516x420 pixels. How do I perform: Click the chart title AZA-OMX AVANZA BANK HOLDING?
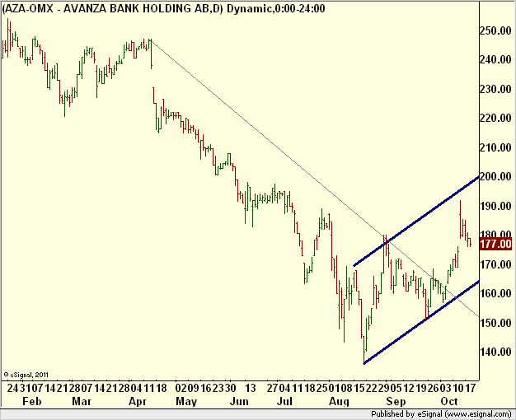coord(163,8)
